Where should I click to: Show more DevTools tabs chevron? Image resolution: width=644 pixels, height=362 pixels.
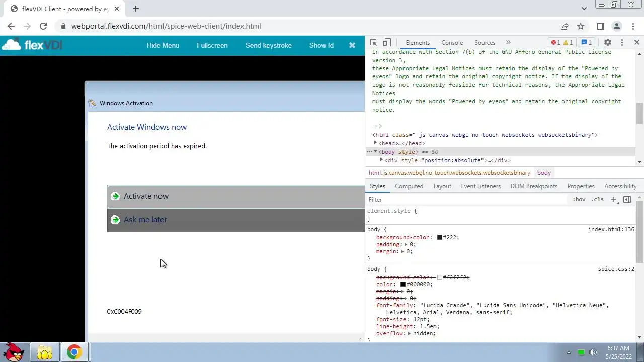click(x=508, y=43)
